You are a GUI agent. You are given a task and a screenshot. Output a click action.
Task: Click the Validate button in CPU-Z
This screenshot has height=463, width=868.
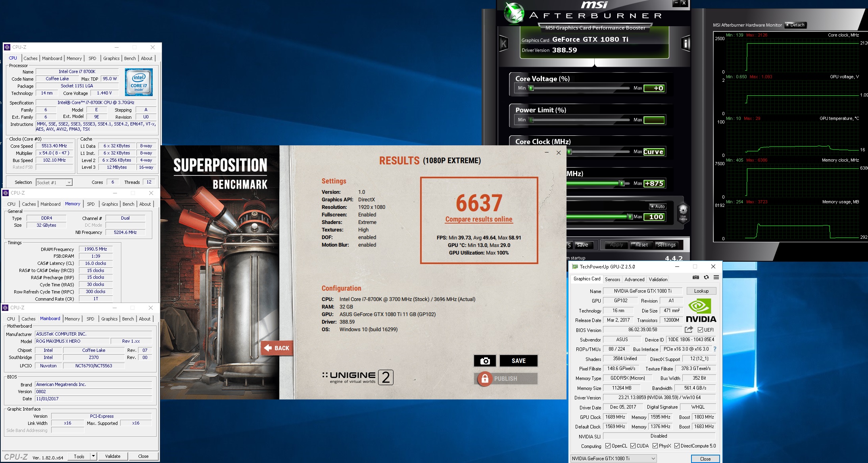113,456
